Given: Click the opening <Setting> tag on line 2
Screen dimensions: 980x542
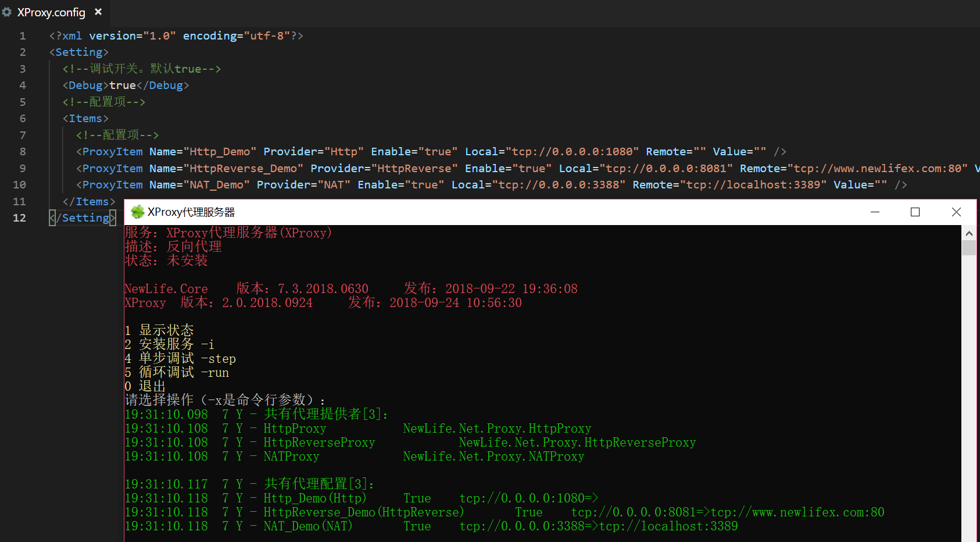Looking at the screenshot, I should [x=78, y=52].
